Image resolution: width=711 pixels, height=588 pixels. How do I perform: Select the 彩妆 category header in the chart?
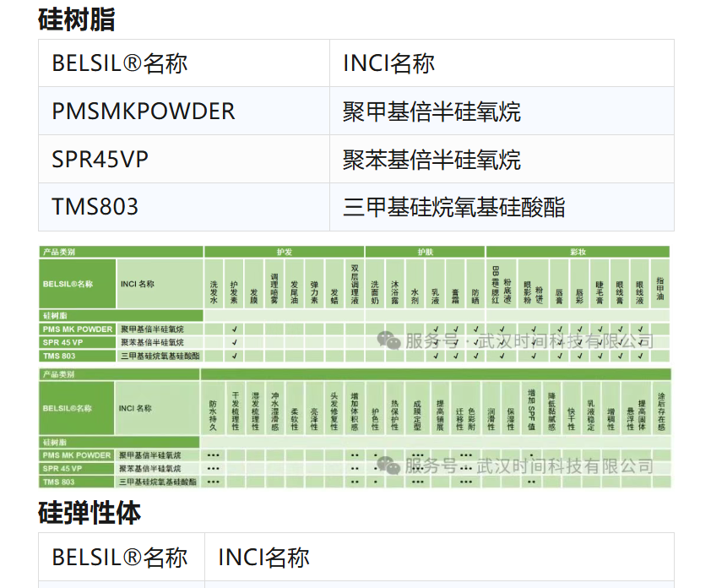pyautogui.click(x=578, y=252)
